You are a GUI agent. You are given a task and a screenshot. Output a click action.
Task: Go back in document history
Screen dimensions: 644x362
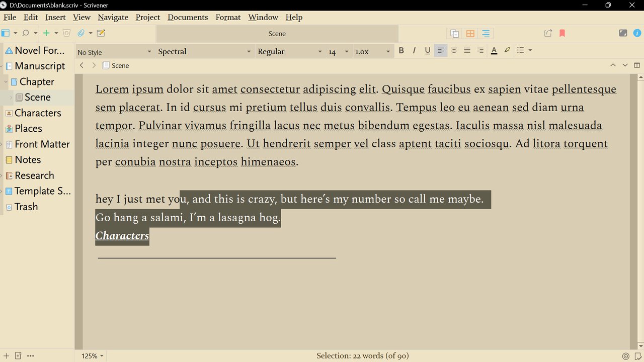pyautogui.click(x=82, y=65)
